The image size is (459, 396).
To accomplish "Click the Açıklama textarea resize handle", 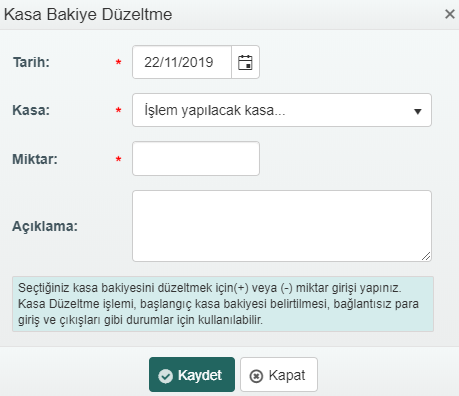I will pos(426,256).
